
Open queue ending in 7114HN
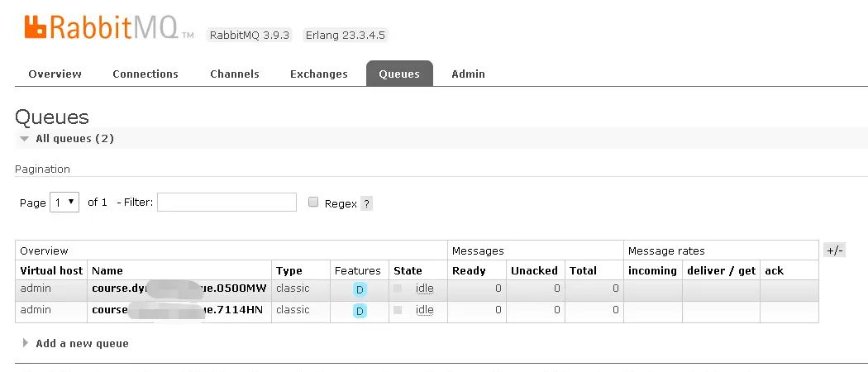[179, 310]
